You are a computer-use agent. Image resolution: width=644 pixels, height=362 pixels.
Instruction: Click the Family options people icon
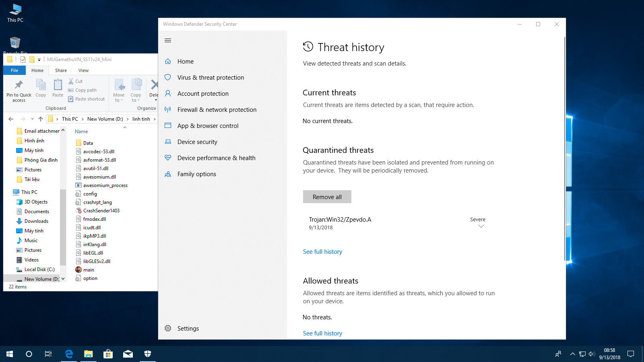tap(168, 174)
